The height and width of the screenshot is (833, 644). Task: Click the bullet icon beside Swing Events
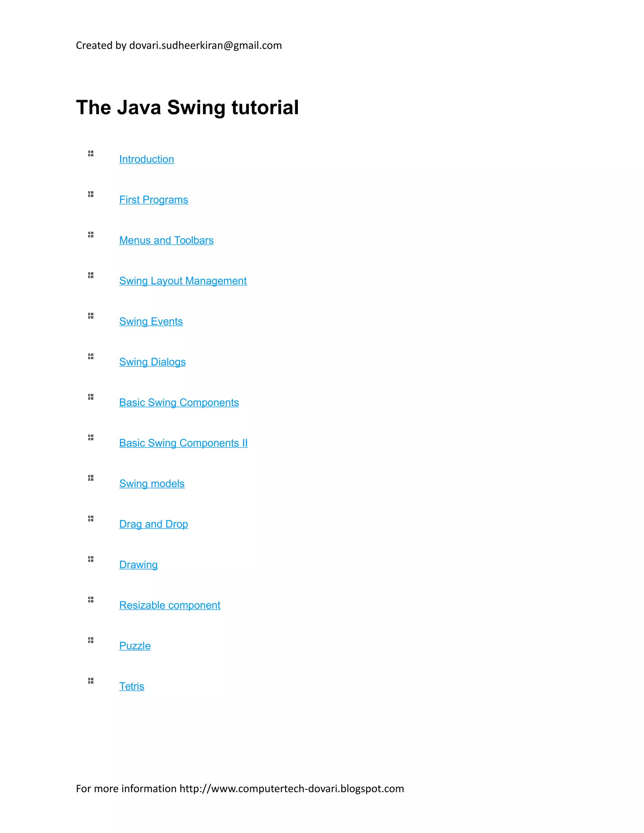coord(91,316)
